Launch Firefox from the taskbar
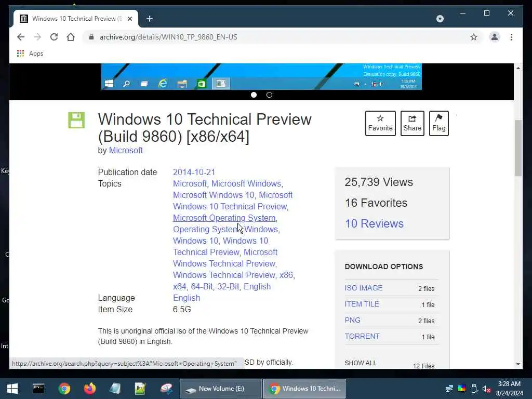532x399 pixels. coord(90,389)
